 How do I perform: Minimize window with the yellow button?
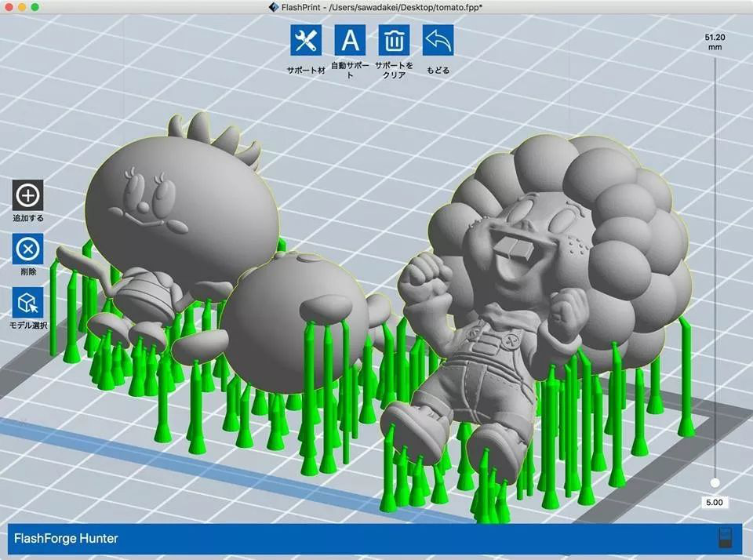click(22, 7)
